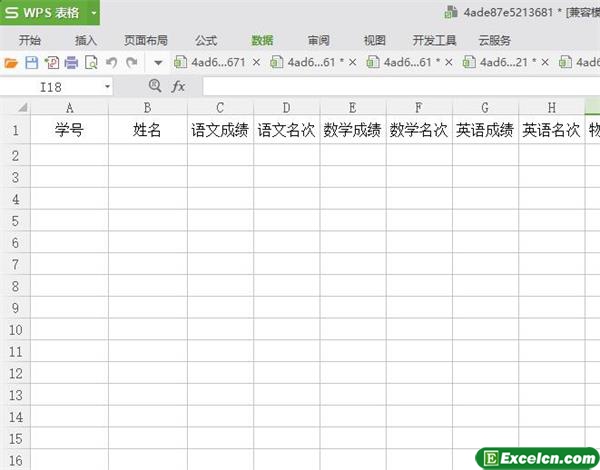The width and height of the screenshot is (600, 470).
Task: Click the save floppy disk icon
Action: 31,62
